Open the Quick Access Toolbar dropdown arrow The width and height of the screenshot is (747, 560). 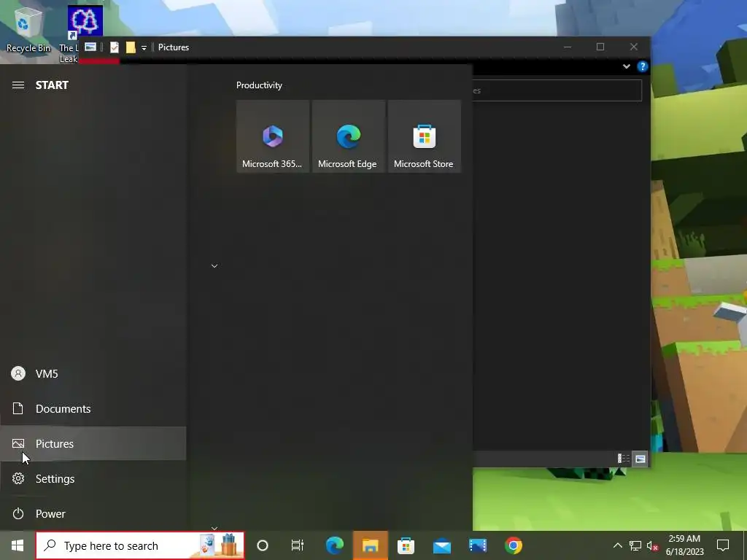(x=144, y=47)
